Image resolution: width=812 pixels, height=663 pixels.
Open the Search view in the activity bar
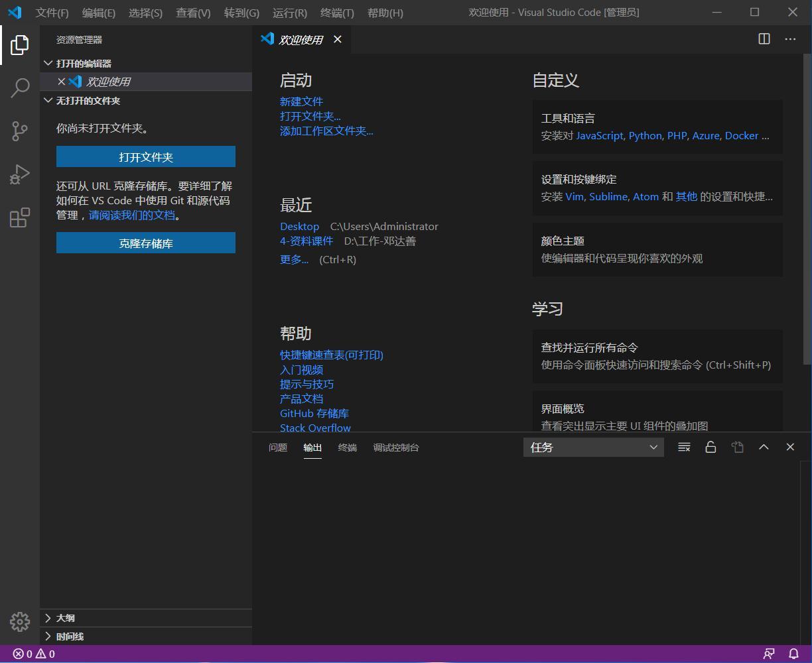tap(20, 88)
